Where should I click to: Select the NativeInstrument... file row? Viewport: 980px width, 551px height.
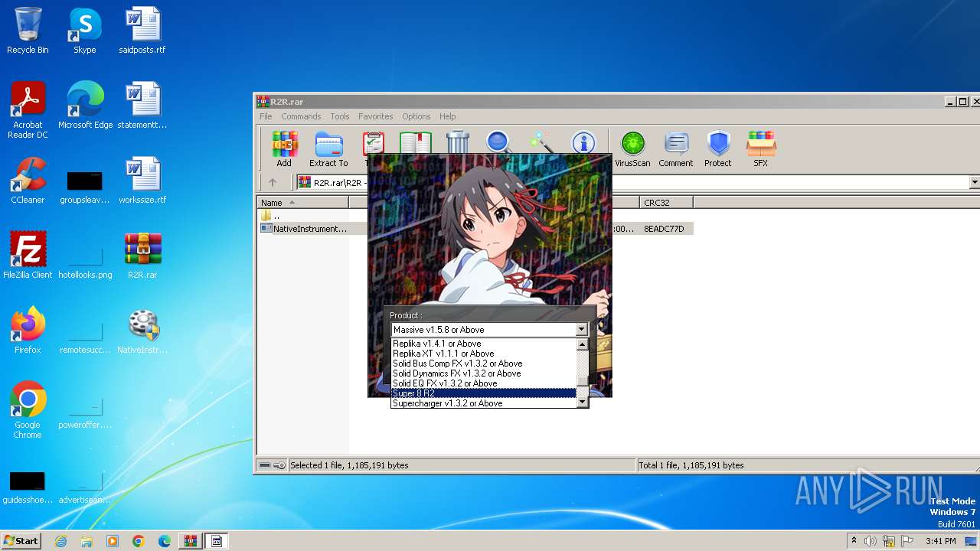475,229
